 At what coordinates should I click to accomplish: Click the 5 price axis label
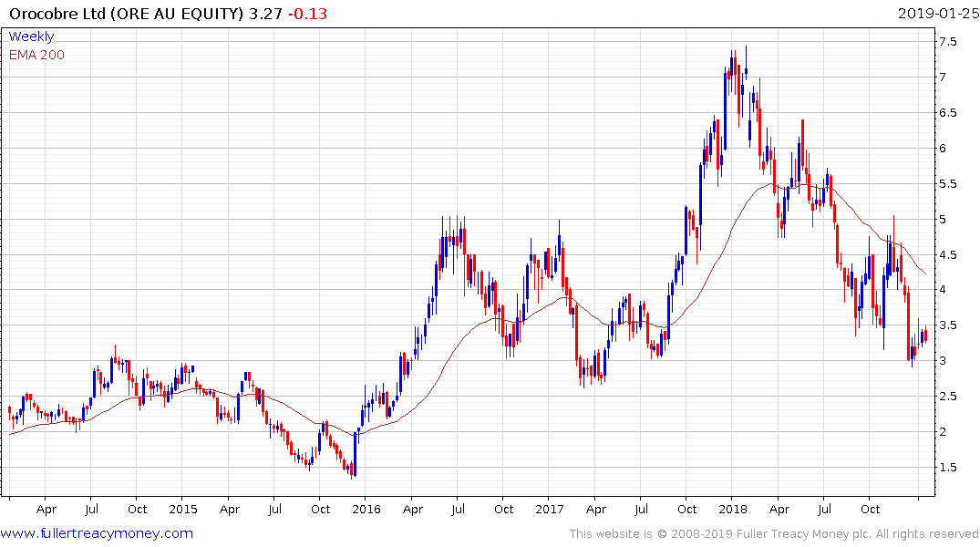coord(944,220)
